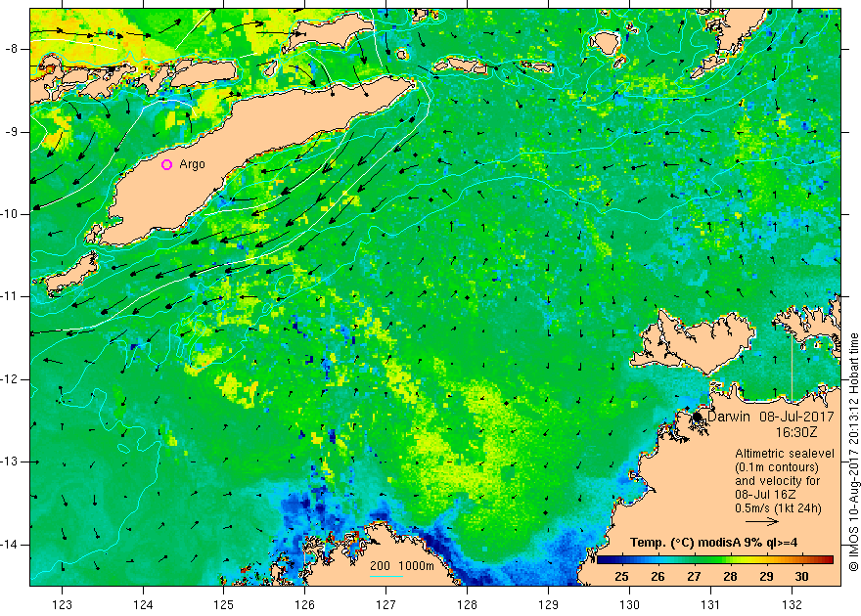Viewport: 861px width, 616px height.
Task: Click the 'Argo' label text
Action: [192, 164]
